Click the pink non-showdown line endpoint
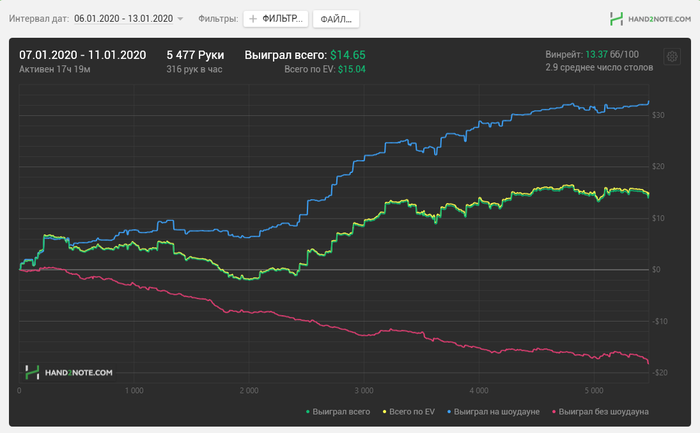The image size is (700, 433). (648, 362)
